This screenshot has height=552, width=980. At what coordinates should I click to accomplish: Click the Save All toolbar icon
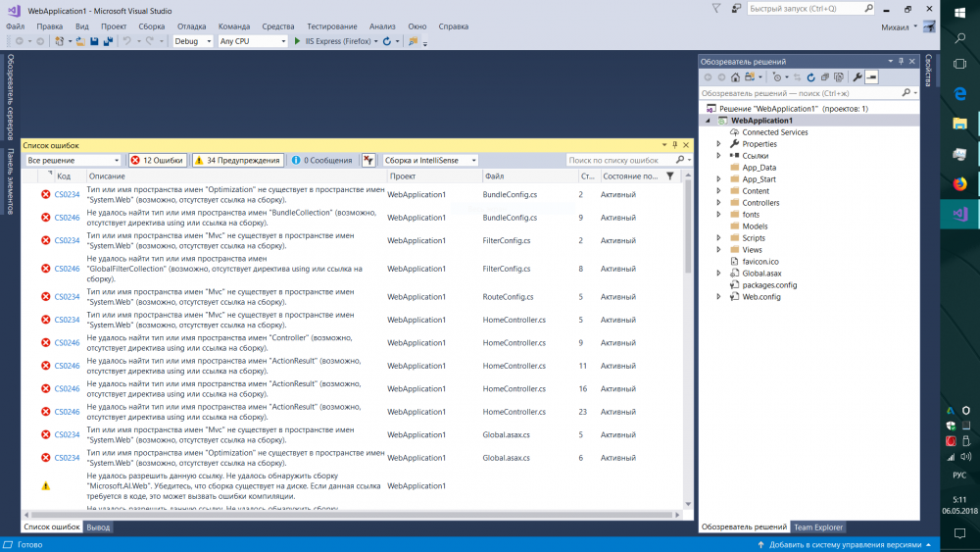pos(107,41)
